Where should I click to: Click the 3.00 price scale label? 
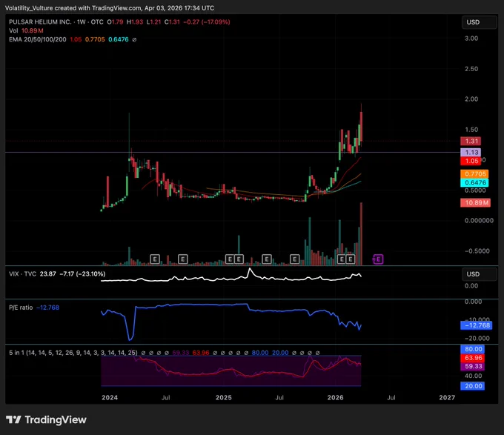(x=471, y=39)
